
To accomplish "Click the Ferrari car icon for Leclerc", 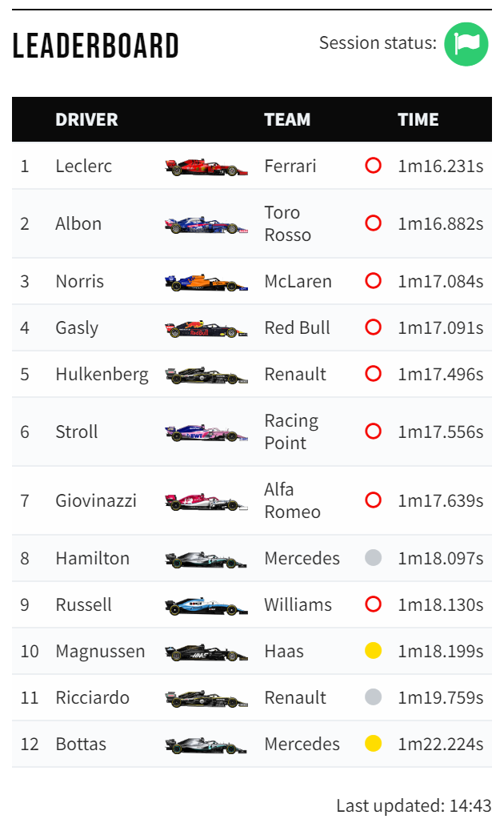I will click(206, 167).
